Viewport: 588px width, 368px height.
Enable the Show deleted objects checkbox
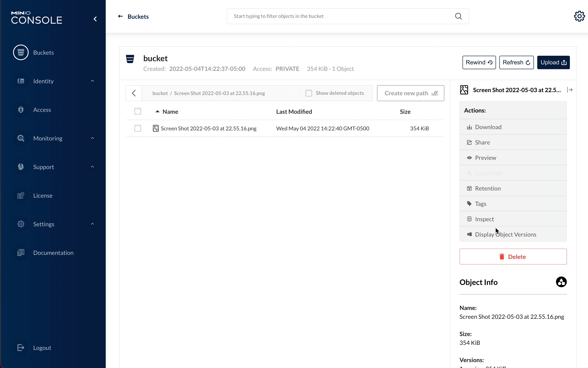[309, 93]
